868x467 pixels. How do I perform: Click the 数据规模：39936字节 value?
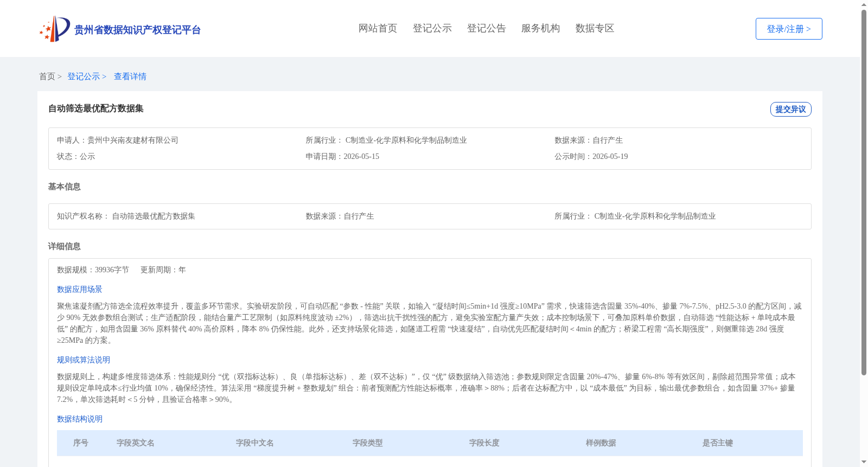[93, 270]
